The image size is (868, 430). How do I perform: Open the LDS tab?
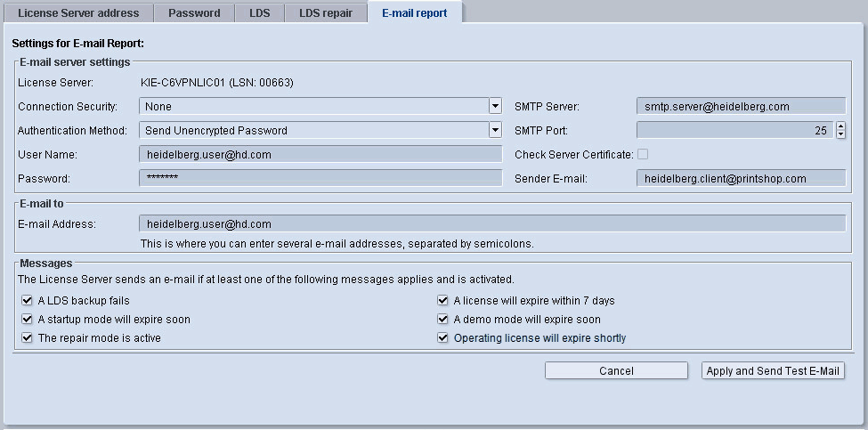(x=259, y=13)
